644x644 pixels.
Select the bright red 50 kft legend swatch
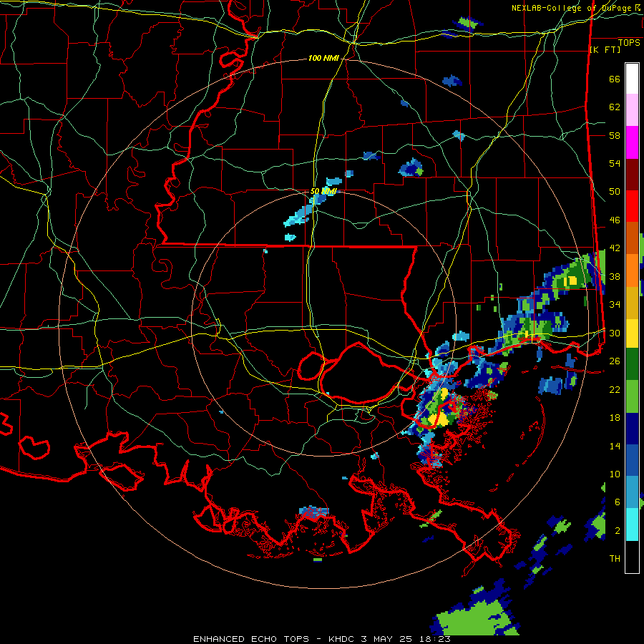[x=632, y=206]
